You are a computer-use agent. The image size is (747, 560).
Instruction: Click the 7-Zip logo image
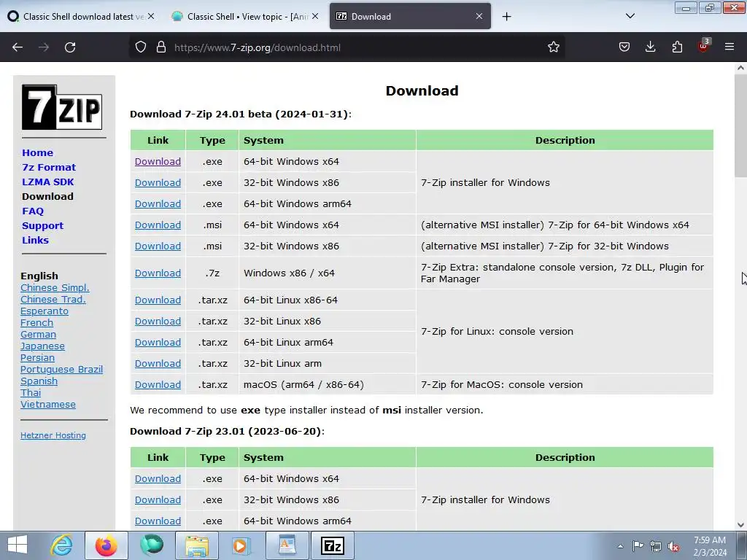[62, 107]
